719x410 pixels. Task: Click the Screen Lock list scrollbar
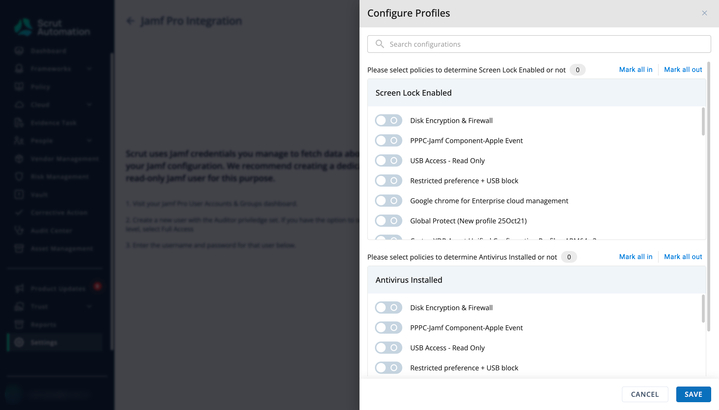(703, 122)
